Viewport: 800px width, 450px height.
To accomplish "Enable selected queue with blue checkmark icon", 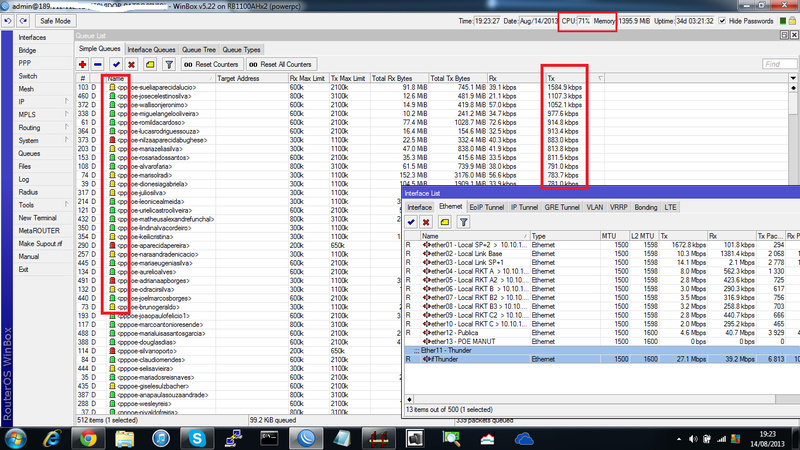I will point(116,64).
